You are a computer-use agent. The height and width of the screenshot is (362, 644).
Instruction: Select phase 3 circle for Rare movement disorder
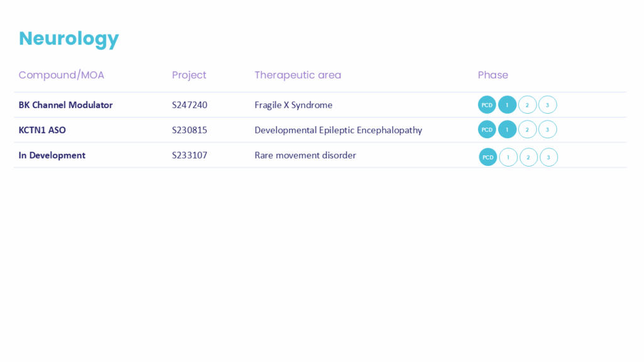pyautogui.click(x=548, y=157)
